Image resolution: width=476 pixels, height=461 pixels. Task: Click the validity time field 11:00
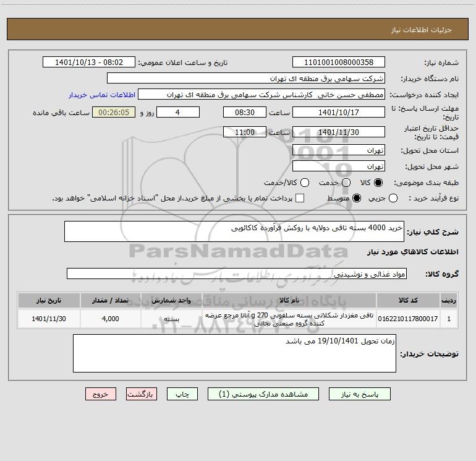pyautogui.click(x=245, y=132)
